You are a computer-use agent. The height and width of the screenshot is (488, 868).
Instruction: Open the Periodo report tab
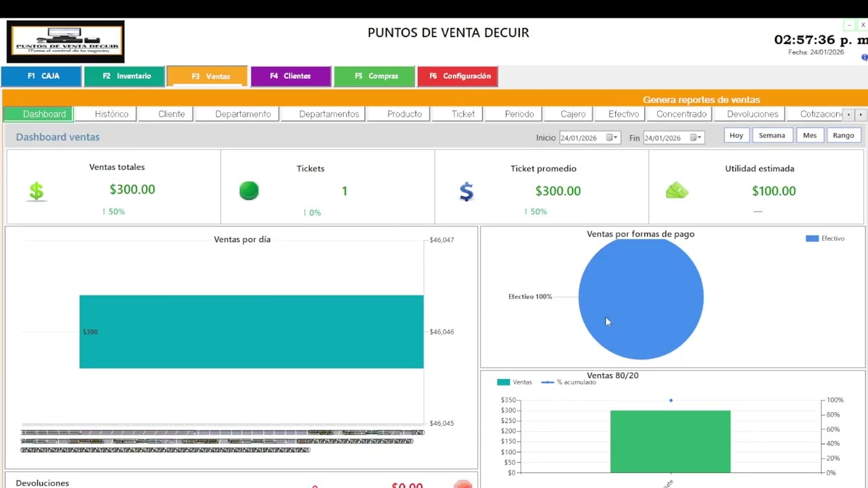pos(514,114)
